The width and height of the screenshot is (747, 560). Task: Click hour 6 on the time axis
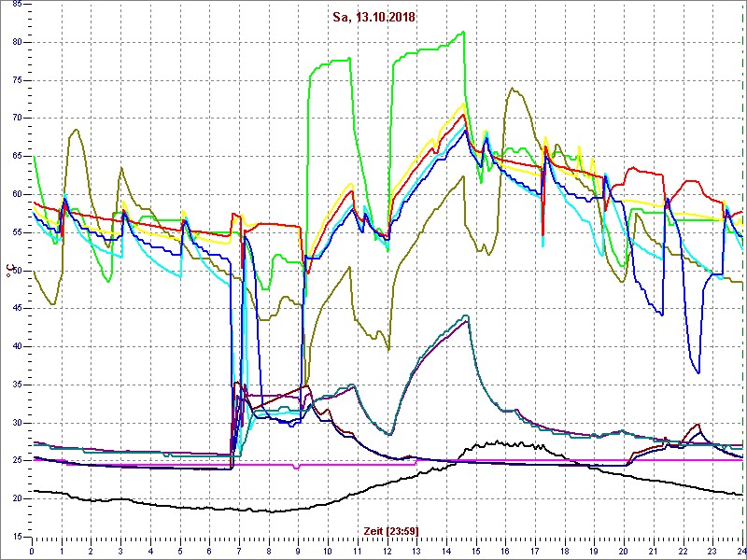(x=209, y=551)
